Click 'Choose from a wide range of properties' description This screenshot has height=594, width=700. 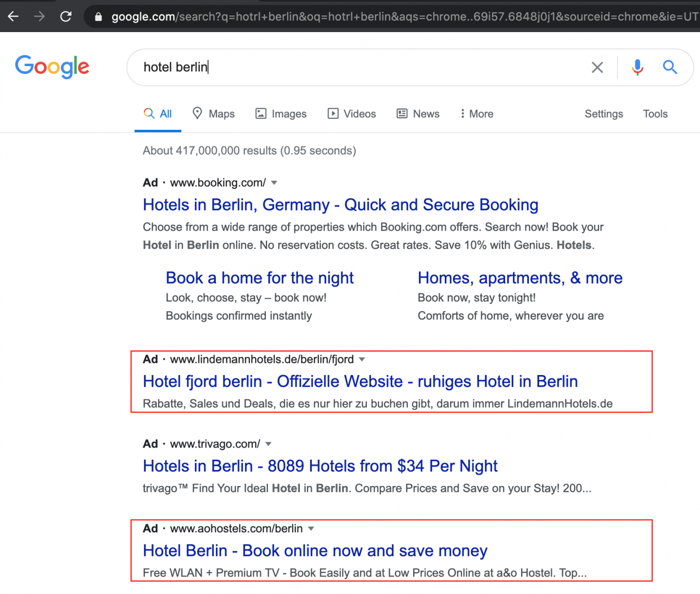(x=373, y=236)
